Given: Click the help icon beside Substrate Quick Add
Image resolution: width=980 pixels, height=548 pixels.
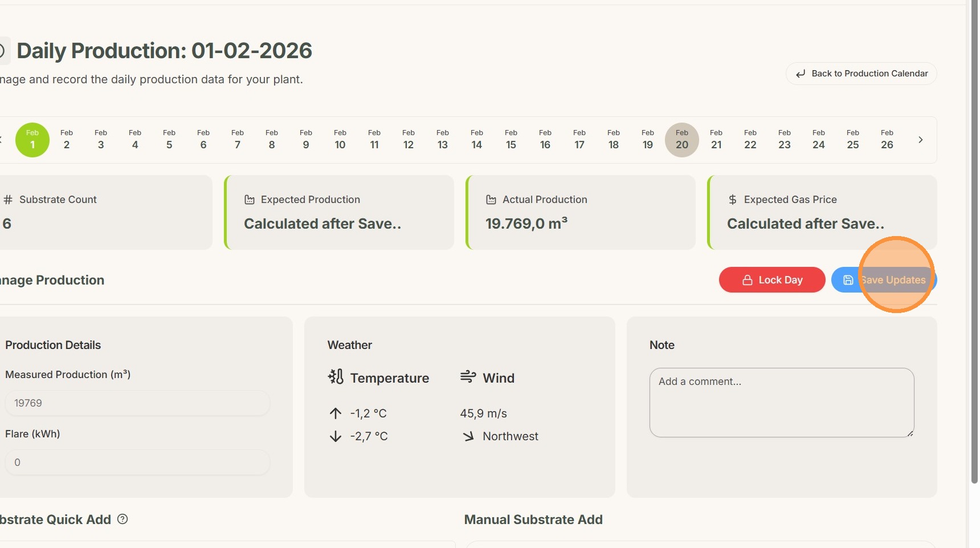Looking at the screenshot, I should 122,519.
